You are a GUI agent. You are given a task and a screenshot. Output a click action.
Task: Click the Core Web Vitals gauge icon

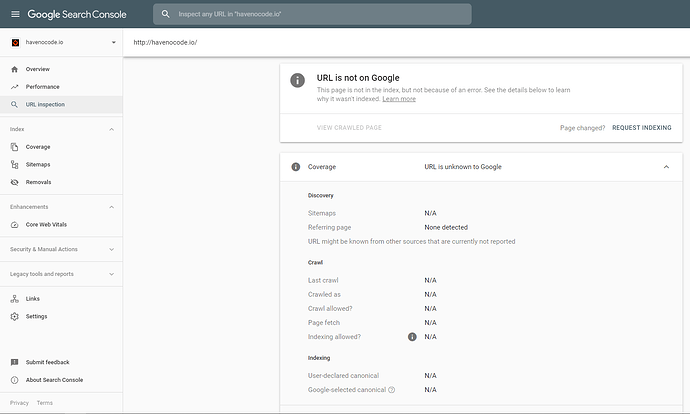click(15, 224)
